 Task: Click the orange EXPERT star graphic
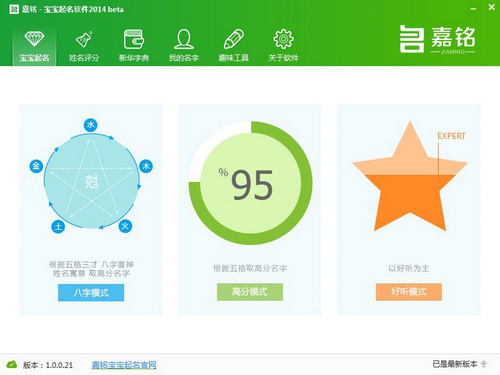(x=410, y=176)
